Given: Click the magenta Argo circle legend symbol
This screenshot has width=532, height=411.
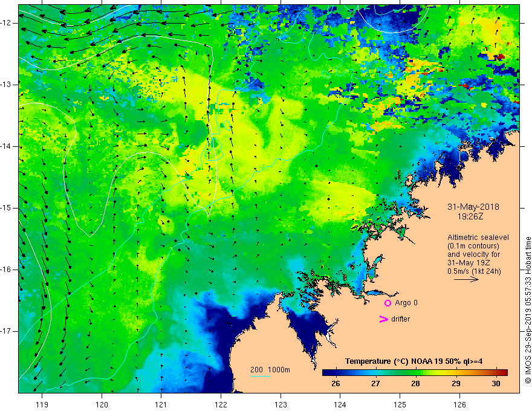Looking at the screenshot, I should click(x=388, y=303).
